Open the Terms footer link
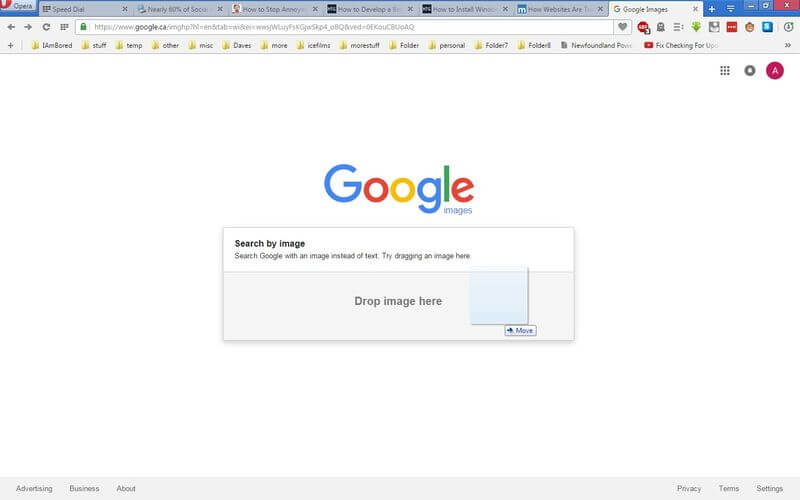This screenshot has height=500, width=800. click(729, 488)
